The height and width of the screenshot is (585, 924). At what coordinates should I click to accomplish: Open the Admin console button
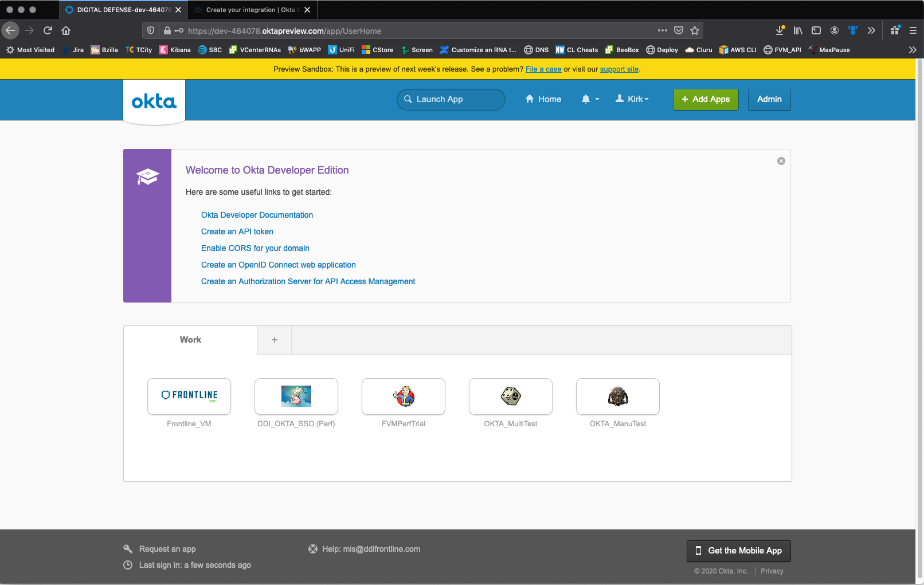click(x=769, y=99)
